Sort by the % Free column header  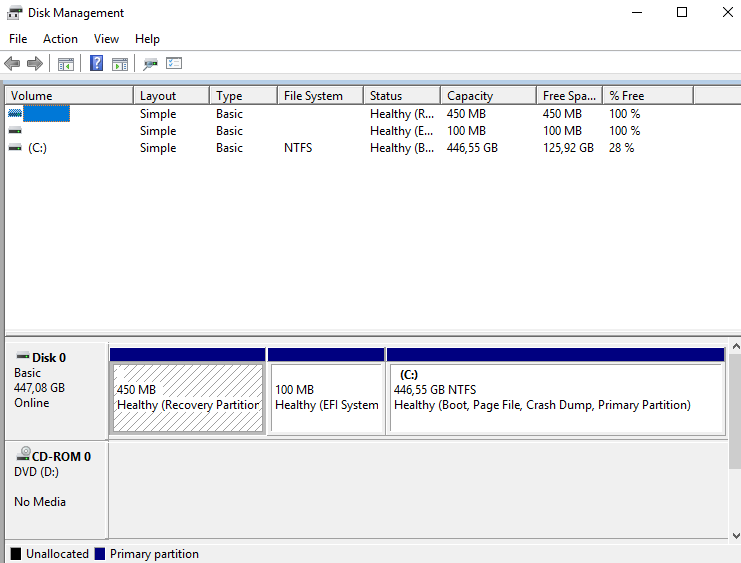pos(648,95)
